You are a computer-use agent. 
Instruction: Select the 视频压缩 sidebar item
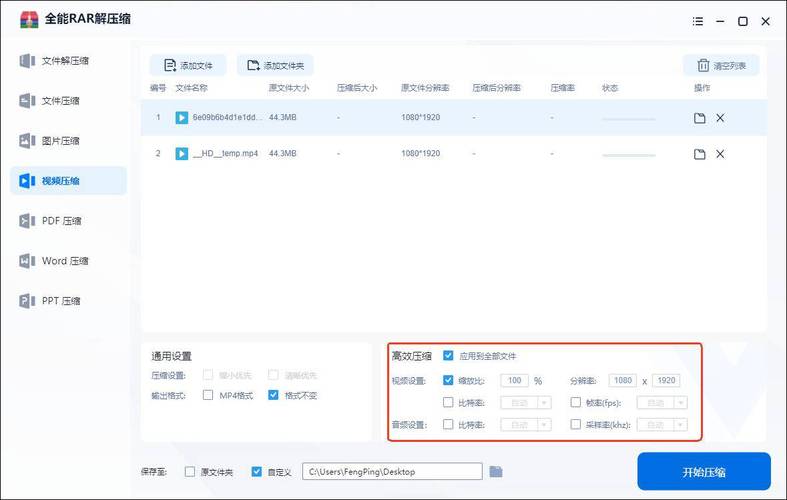click(68, 181)
